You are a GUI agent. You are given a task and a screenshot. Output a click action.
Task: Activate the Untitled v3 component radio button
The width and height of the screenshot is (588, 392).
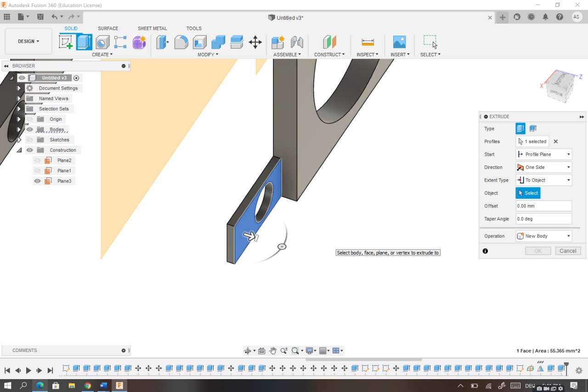[x=76, y=78]
